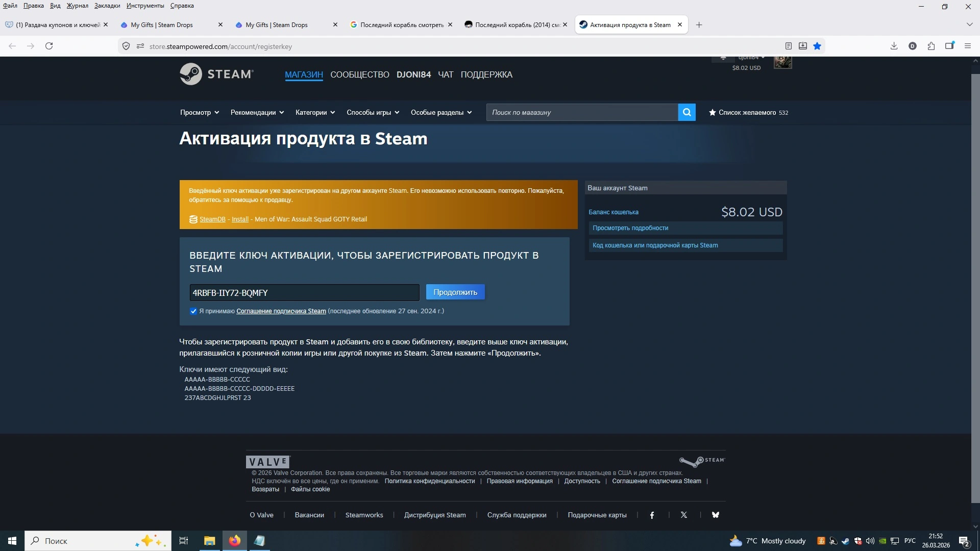This screenshot has width=980, height=551.
Task: Open reader view from address bar
Action: (789, 46)
